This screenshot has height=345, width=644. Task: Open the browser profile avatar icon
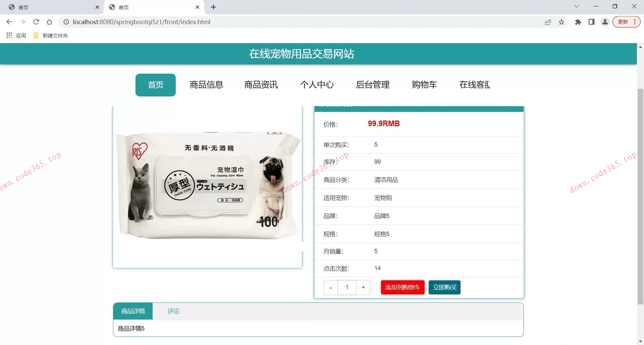(x=604, y=22)
